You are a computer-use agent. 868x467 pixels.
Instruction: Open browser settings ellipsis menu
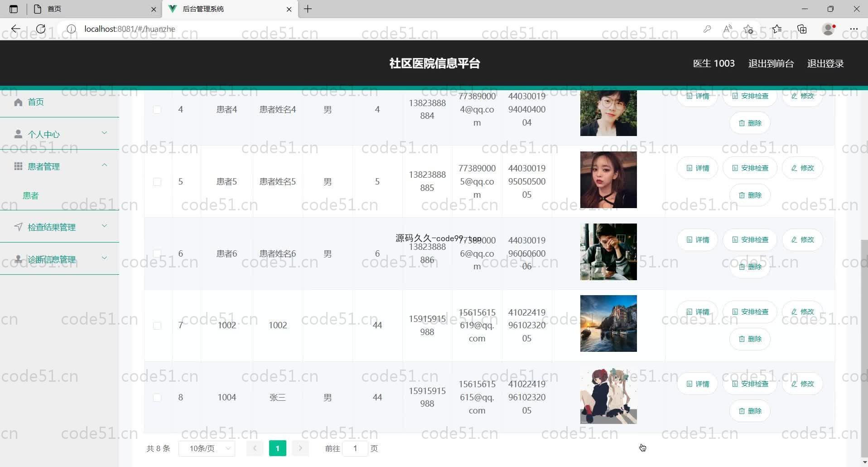click(854, 29)
